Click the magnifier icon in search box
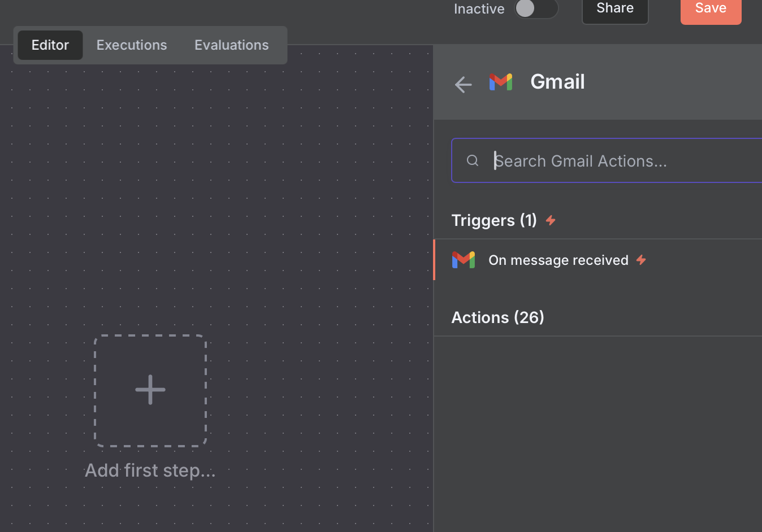The width and height of the screenshot is (762, 532). [x=473, y=161]
